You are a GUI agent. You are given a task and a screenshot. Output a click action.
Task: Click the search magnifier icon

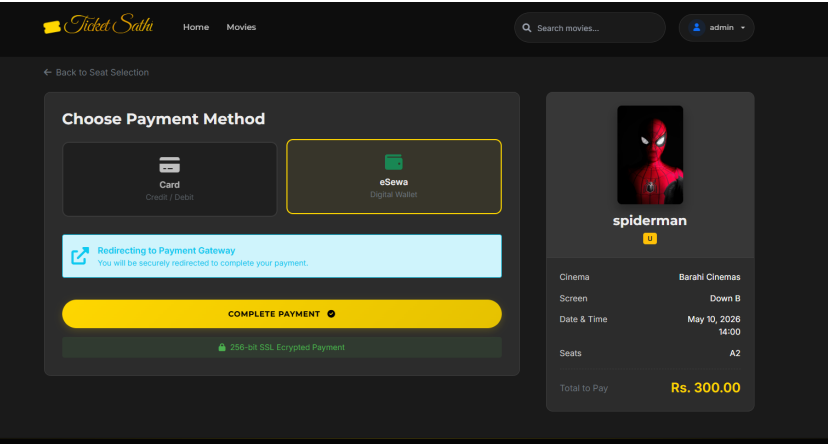pyautogui.click(x=526, y=28)
